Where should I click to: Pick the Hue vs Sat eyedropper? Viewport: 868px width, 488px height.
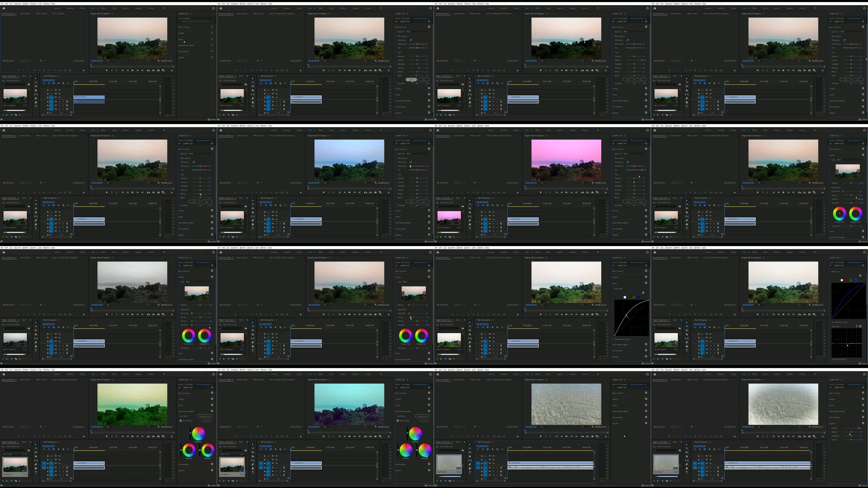pos(857,326)
